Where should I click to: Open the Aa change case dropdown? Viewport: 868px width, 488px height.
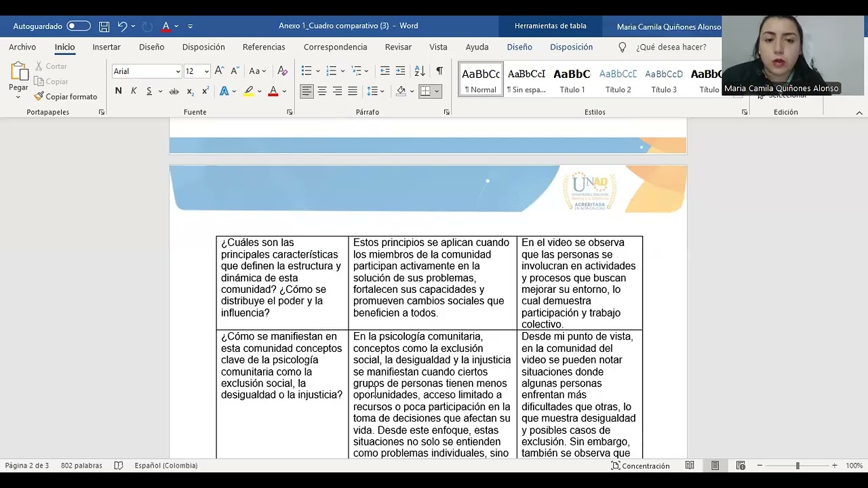click(x=257, y=70)
